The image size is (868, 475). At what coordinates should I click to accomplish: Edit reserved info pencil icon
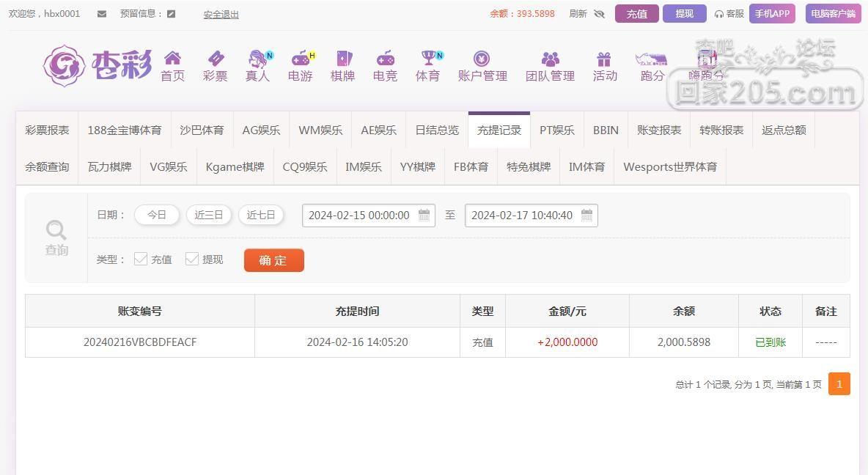pos(172,14)
